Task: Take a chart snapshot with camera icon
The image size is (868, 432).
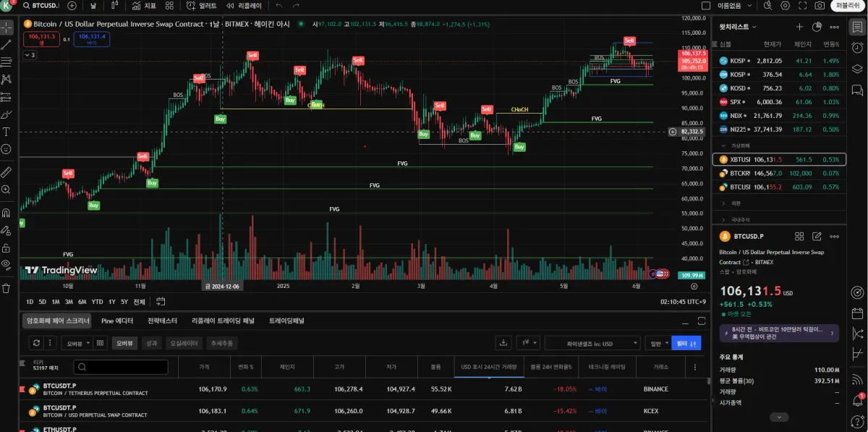Action: tap(819, 6)
